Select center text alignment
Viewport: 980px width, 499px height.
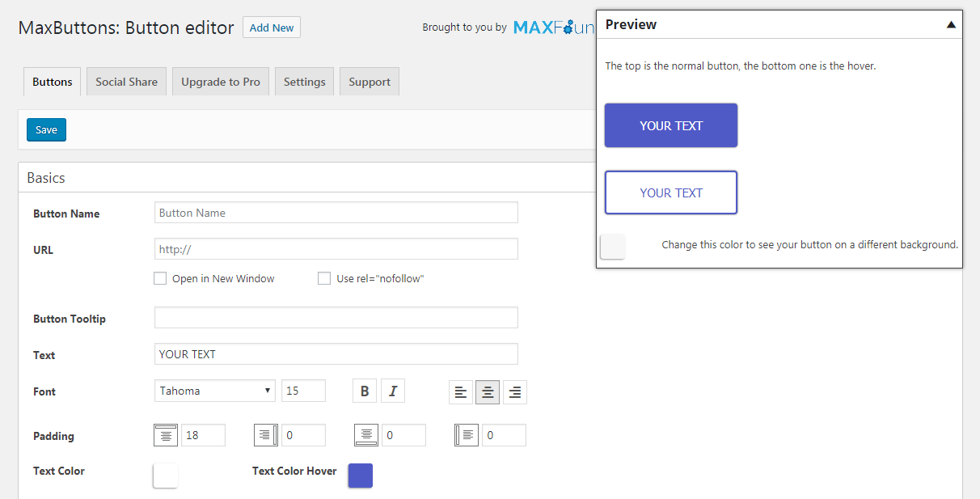pyautogui.click(x=488, y=392)
